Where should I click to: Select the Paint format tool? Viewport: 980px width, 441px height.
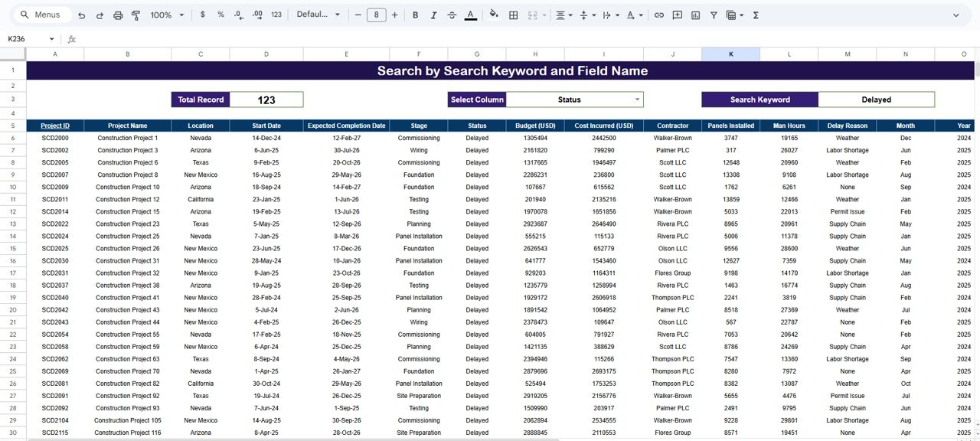tap(136, 15)
